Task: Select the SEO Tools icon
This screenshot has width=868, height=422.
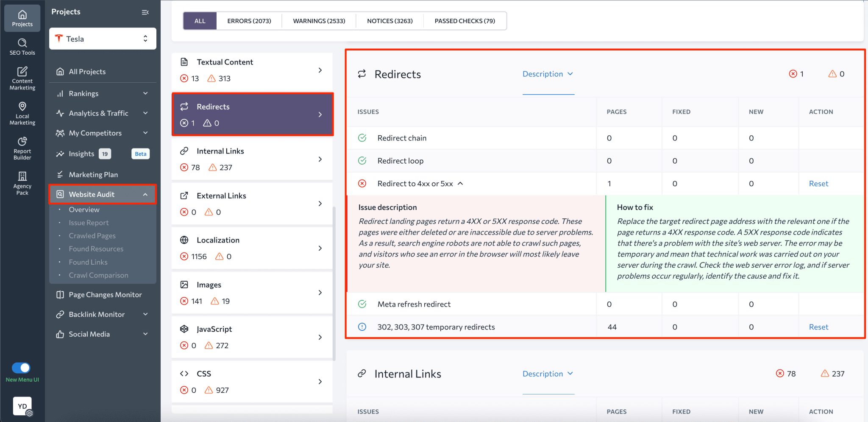Action: pos(22,47)
